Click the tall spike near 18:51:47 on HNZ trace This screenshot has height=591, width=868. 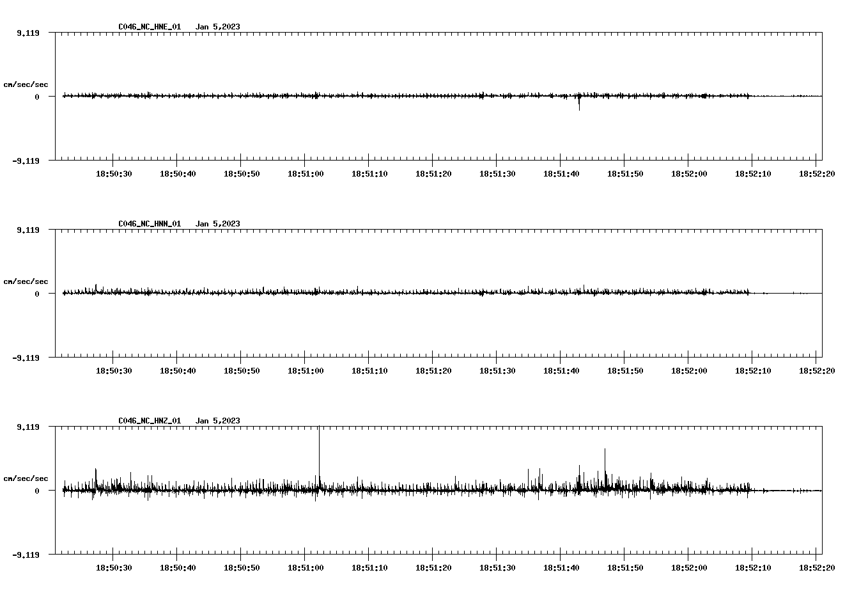[605, 469]
